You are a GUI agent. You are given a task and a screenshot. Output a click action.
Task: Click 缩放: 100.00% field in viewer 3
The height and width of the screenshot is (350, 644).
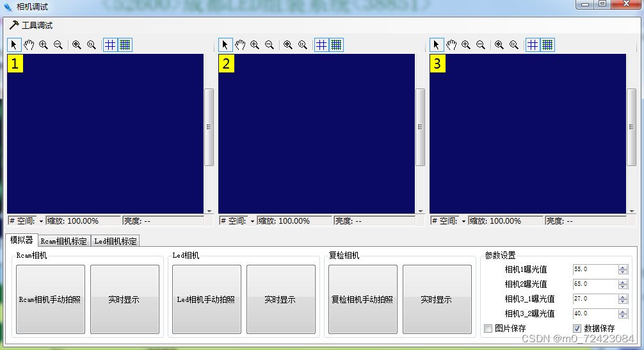click(506, 221)
